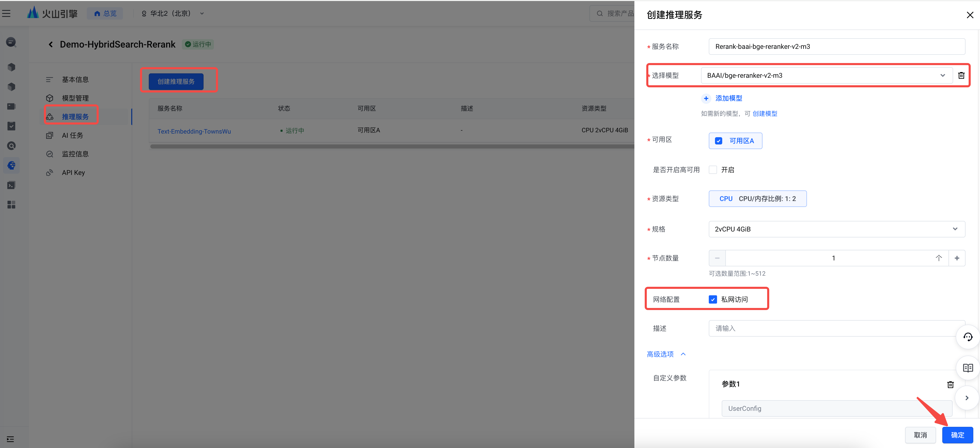Close the 创建推理服务 drawer
The height and width of the screenshot is (448, 980).
[970, 15]
